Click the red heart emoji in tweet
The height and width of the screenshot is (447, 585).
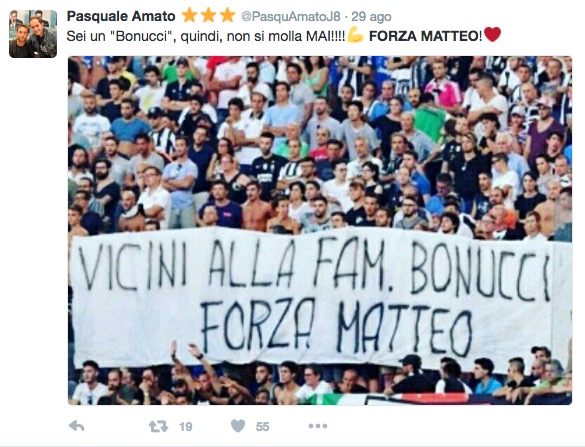point(492,35)
